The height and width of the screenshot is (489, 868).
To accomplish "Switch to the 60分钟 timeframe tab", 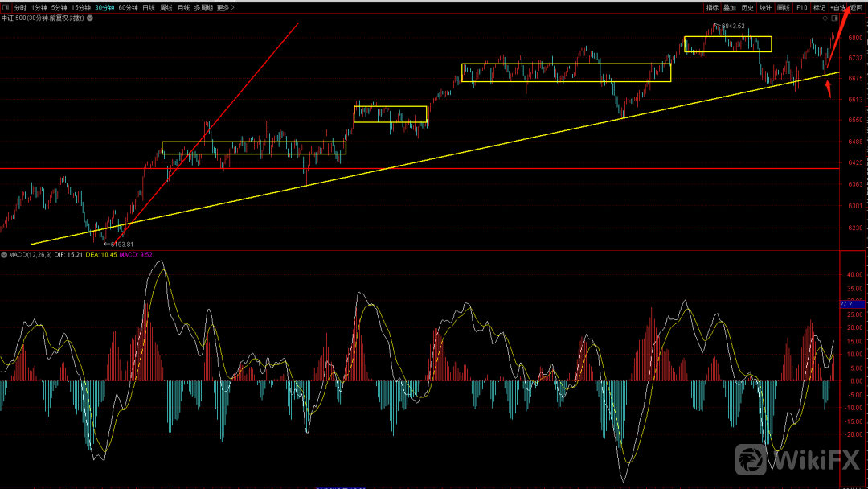I will click(x=127, y=7).
